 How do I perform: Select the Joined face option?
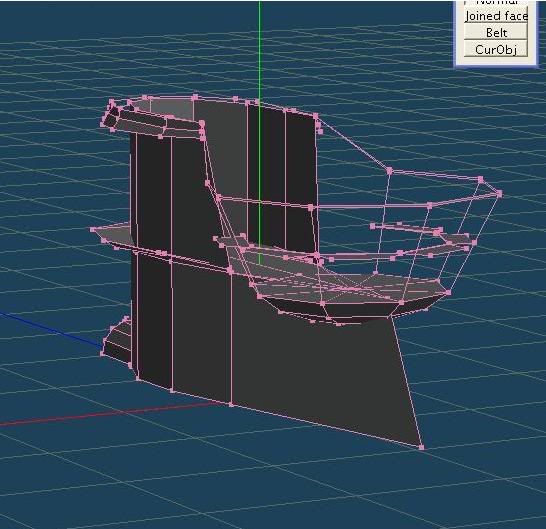pos(496,16)
